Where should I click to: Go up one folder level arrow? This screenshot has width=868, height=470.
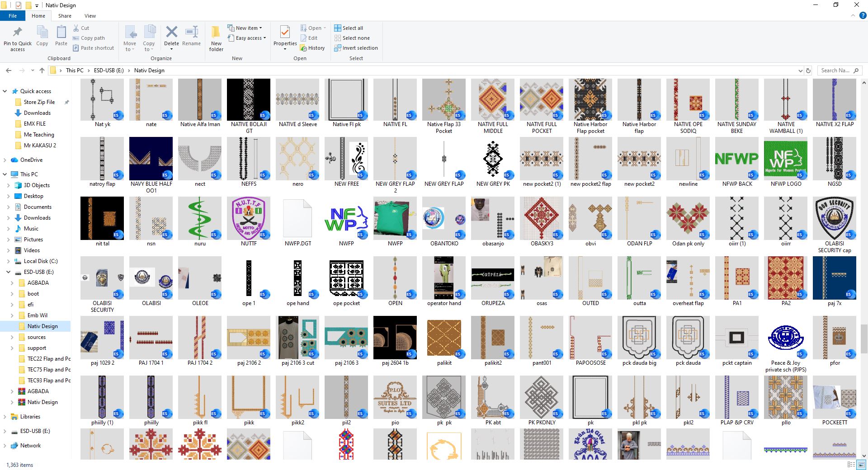(42, 70)
